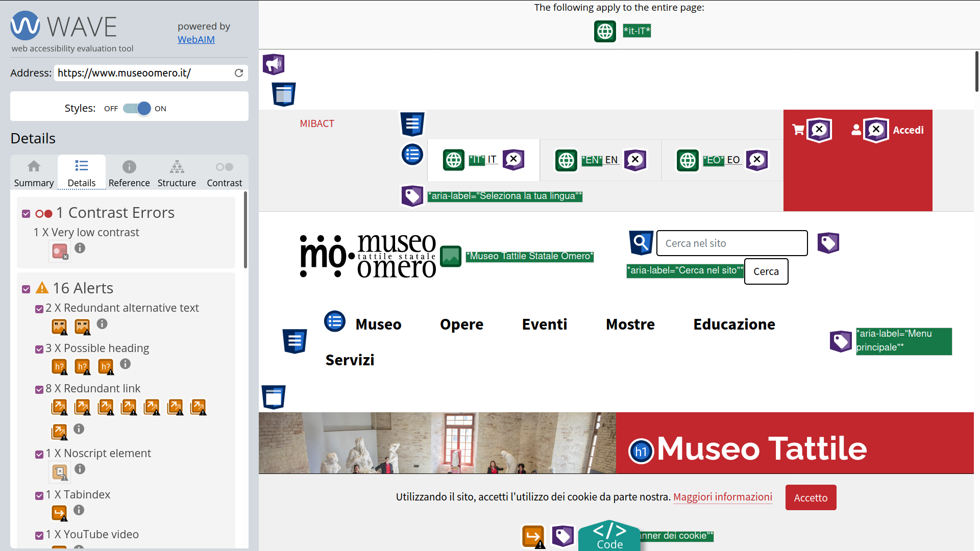This screenshot has width=980, height=551.
Task: Uncheck the 16 Alerts checkbox
Action: pyautogui.click(x=26, y=289)
